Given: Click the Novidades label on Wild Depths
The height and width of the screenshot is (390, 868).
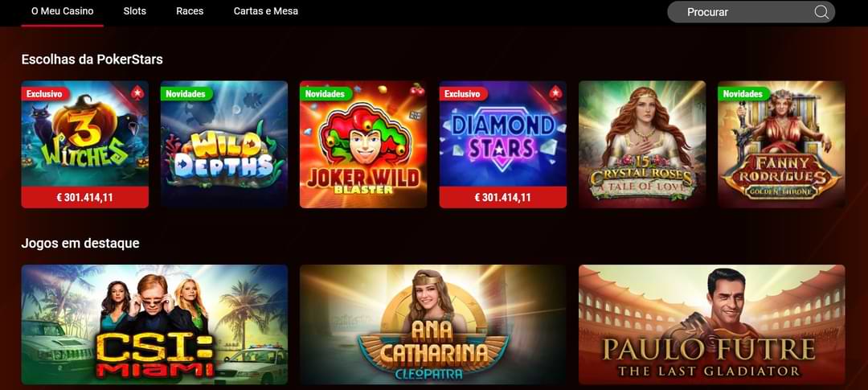Looking at the screenshot, I should pos(185,93).
